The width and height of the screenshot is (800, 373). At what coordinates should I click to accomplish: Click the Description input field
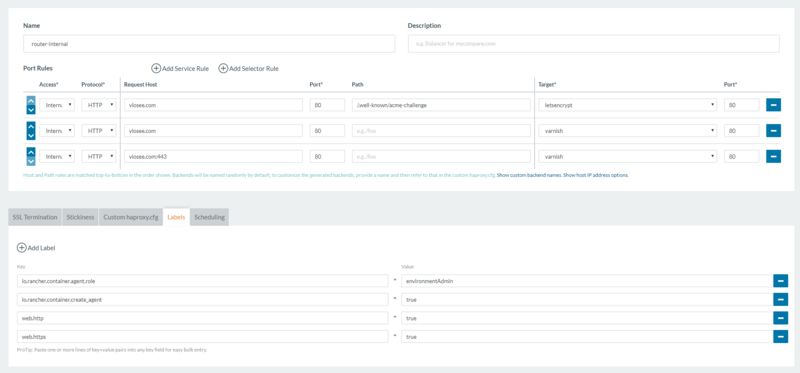pos(594,44)
